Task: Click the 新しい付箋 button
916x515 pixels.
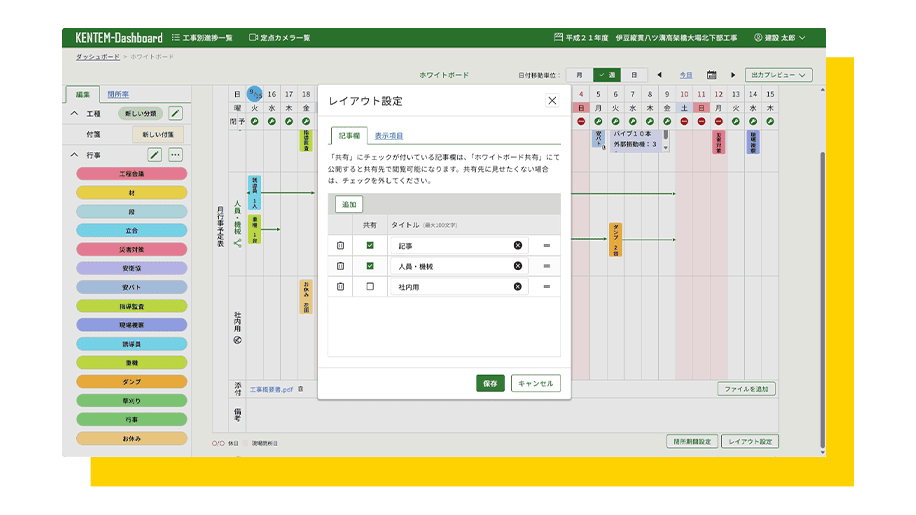Action: pos(158,134)
